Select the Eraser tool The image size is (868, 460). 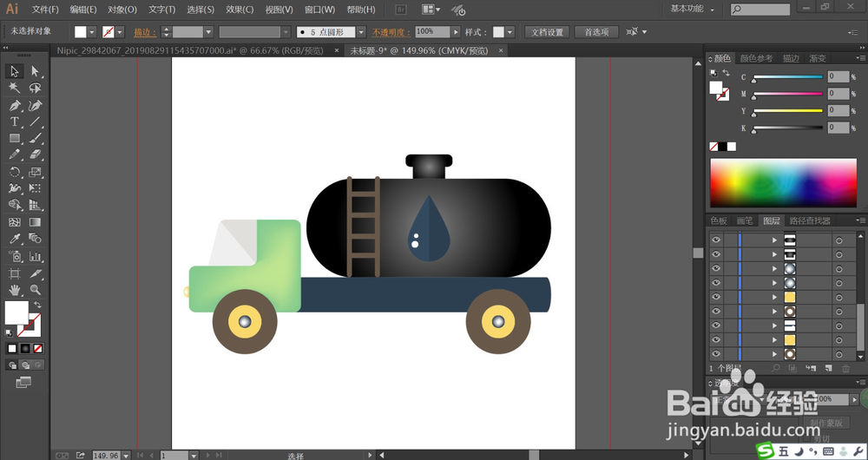pos(35,154)
